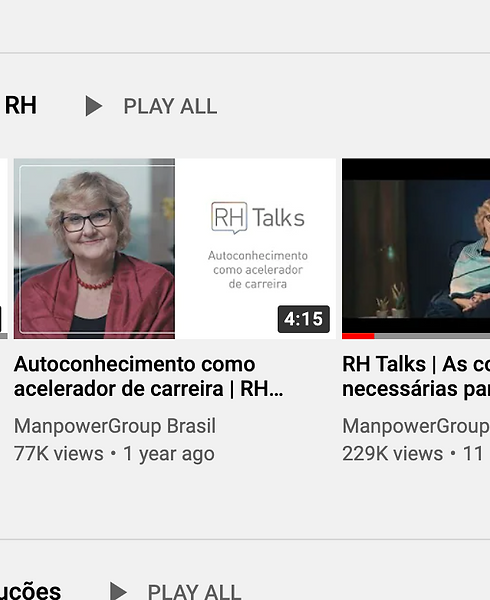Open the Autoconhecimento como acelerador video thumbnail

[175, 248]
